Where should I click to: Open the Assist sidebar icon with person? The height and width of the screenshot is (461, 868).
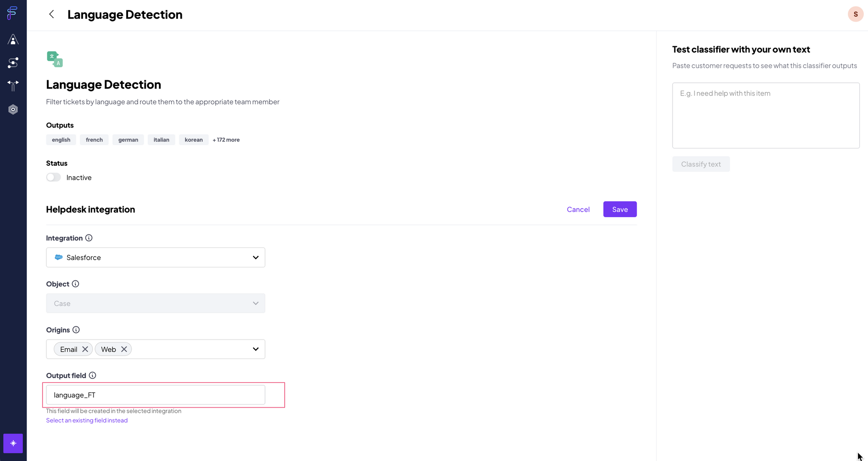(x=13, y=40)
